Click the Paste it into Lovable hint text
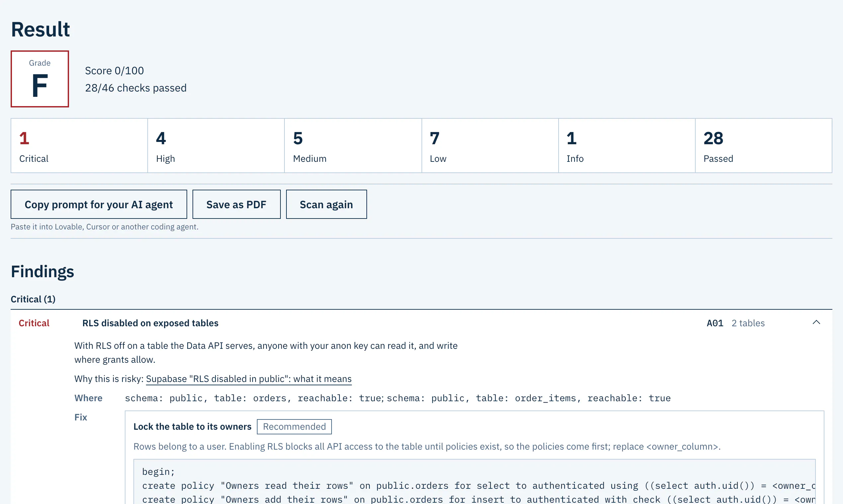This screenshot has width=843, height=504. click(105, 226)
